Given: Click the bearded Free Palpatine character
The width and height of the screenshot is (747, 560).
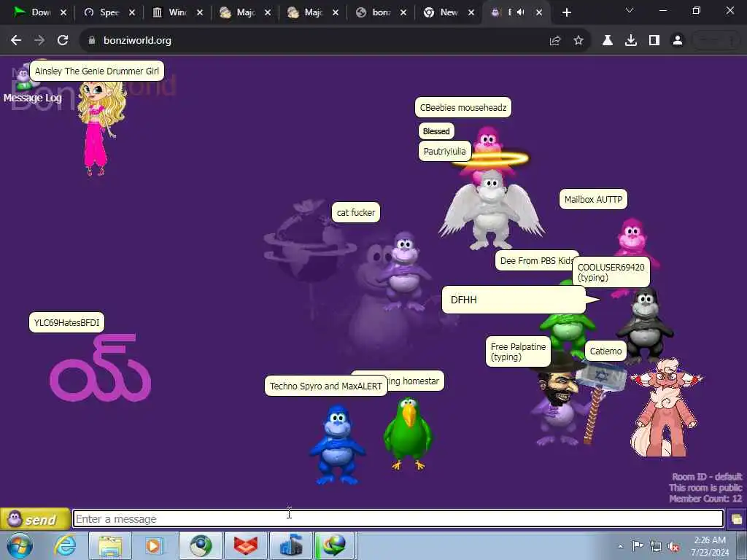Looking at the screenshot, I should pos(560,400).
